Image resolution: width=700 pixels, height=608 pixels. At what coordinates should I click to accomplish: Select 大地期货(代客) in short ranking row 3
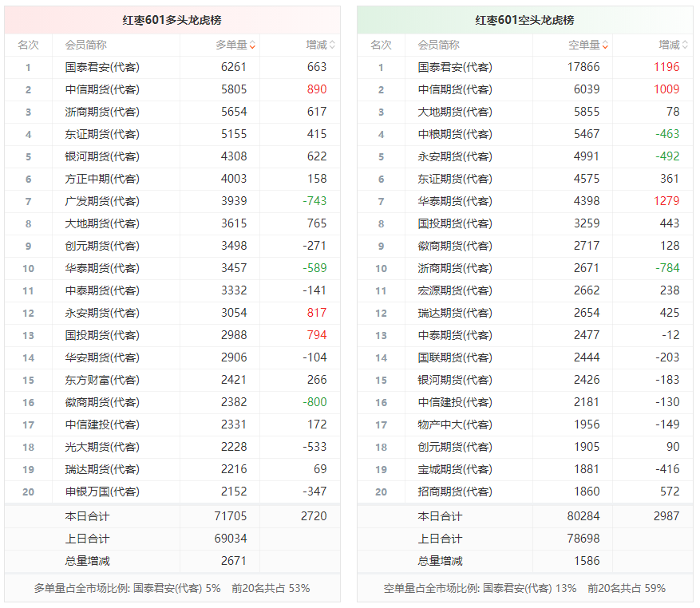455,112
